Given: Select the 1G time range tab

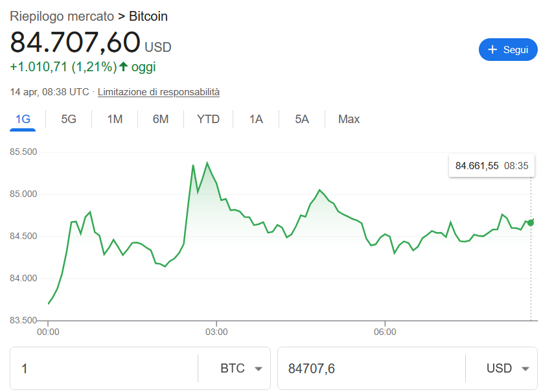Looking at the screenshot, I should point(23,119).
